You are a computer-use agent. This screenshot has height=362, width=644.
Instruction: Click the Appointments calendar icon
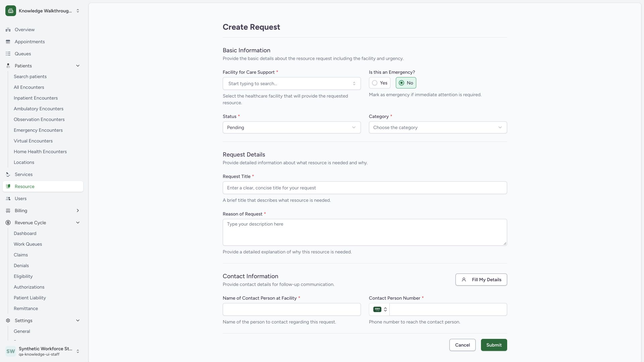pos(8,42)
